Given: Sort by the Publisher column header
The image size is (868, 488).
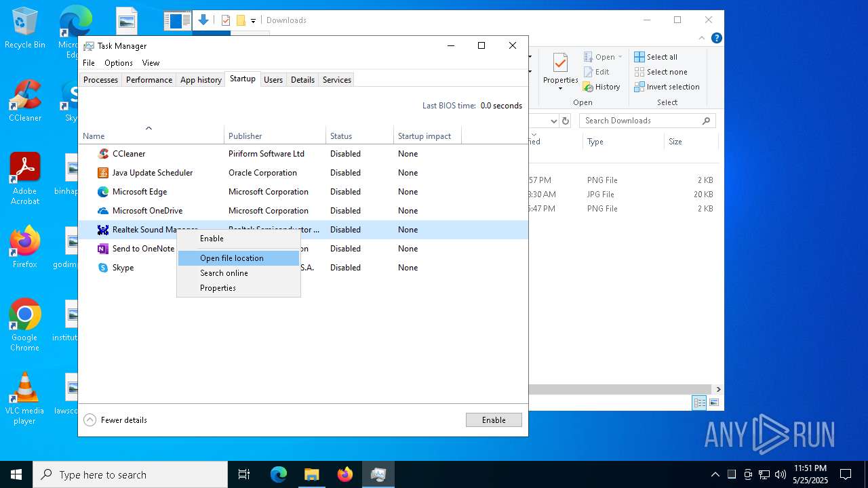Looking at the screenshot, I should [275, 136].
